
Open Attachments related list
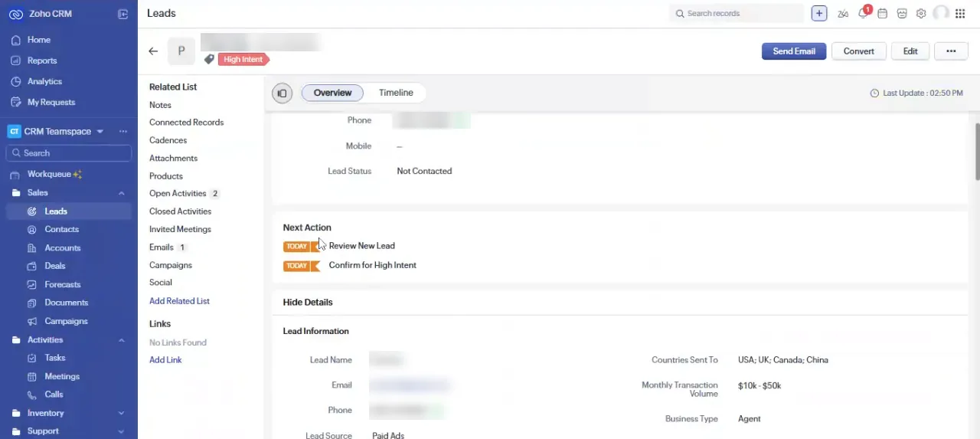tap(173, 158)
